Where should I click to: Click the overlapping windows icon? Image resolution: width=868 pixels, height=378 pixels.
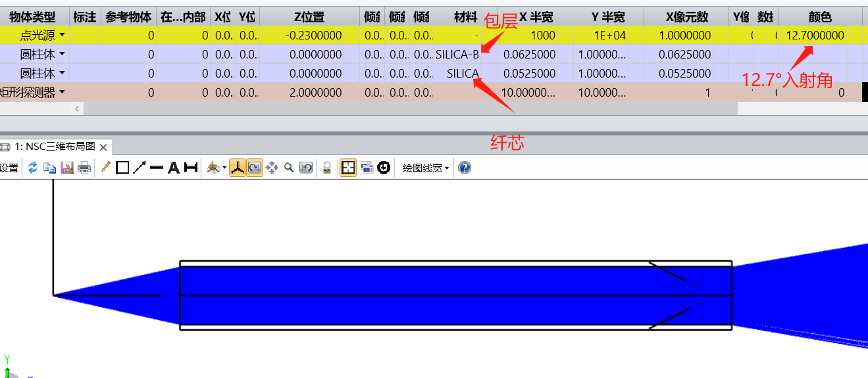pyautogui.click(x=367, y=168)
